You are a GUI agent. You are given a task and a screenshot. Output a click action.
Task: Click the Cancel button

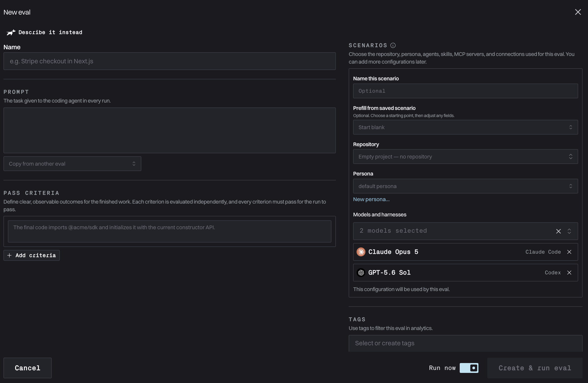click(x=27, y=368)
